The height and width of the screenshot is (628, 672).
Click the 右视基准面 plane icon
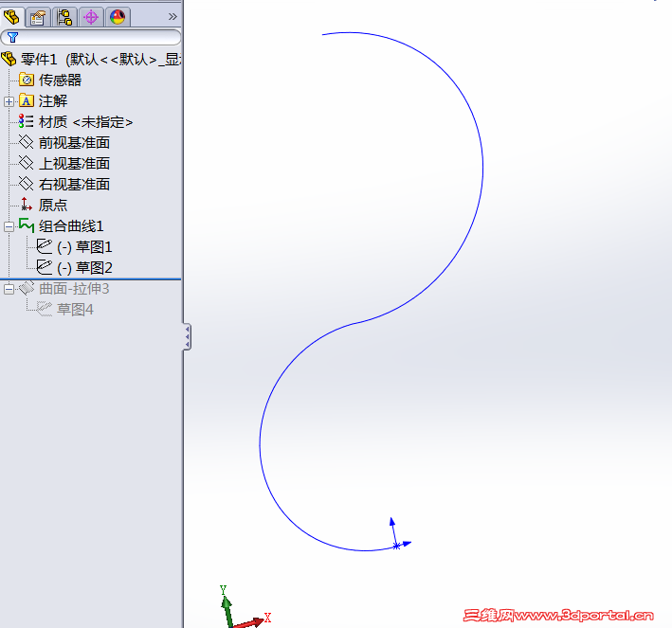click(27, 184)
